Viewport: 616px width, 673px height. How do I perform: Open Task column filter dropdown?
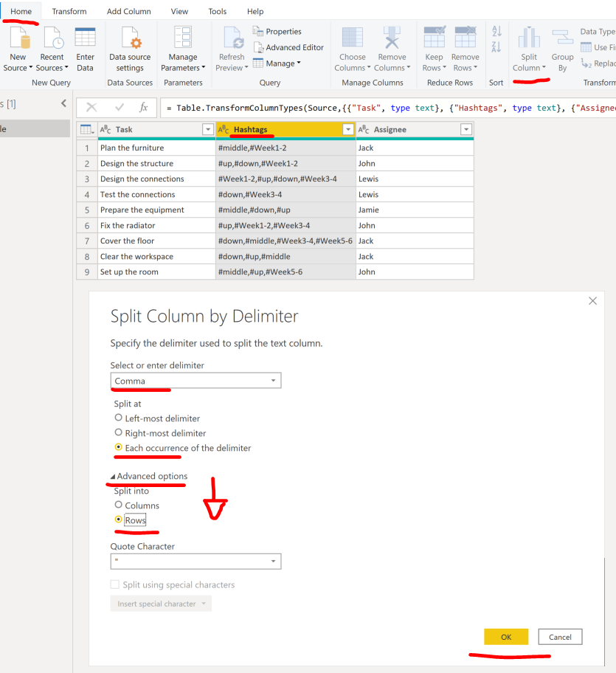click(208, 129)
